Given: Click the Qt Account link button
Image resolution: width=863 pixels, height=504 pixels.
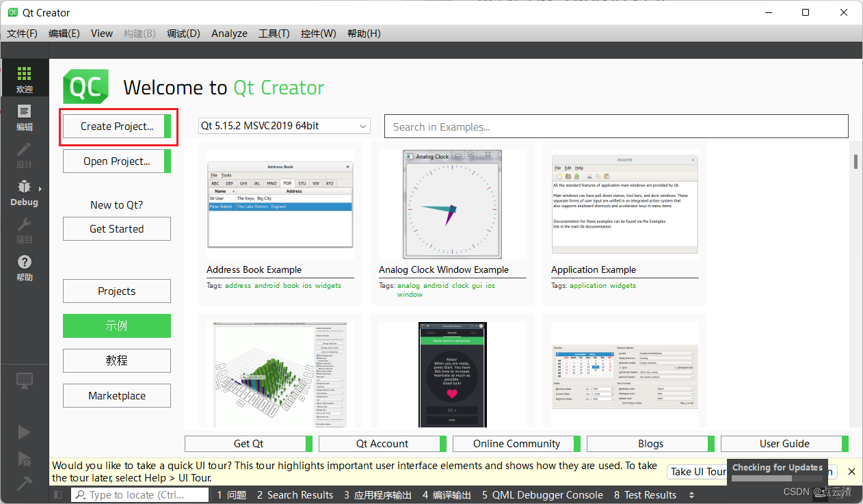Looking at the screenshot, I should click(x=383, y=444).
